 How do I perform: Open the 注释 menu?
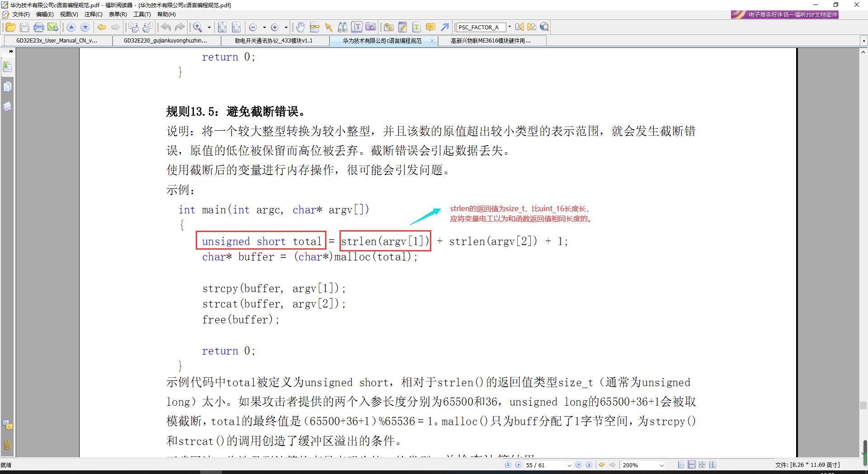[x=93, y=14]
